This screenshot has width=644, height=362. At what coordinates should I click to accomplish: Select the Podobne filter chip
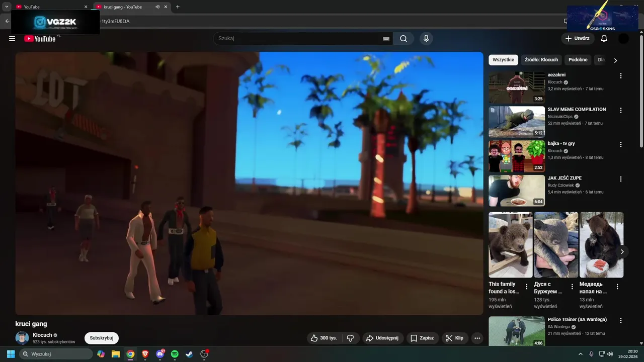[x=578, y=60]
